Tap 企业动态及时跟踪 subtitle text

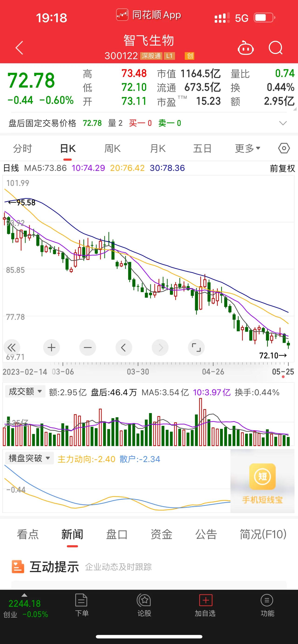tap(118, 567)
